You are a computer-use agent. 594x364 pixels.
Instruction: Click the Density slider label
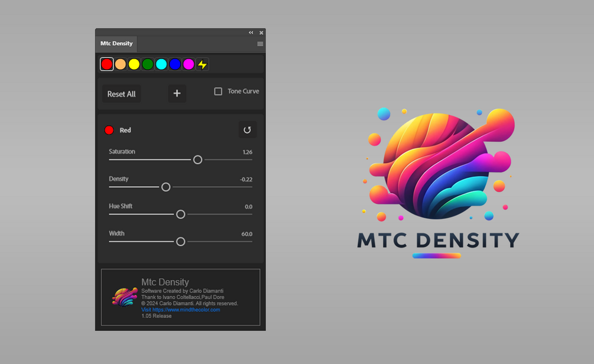pyautogui.click(x=119, y=179)
